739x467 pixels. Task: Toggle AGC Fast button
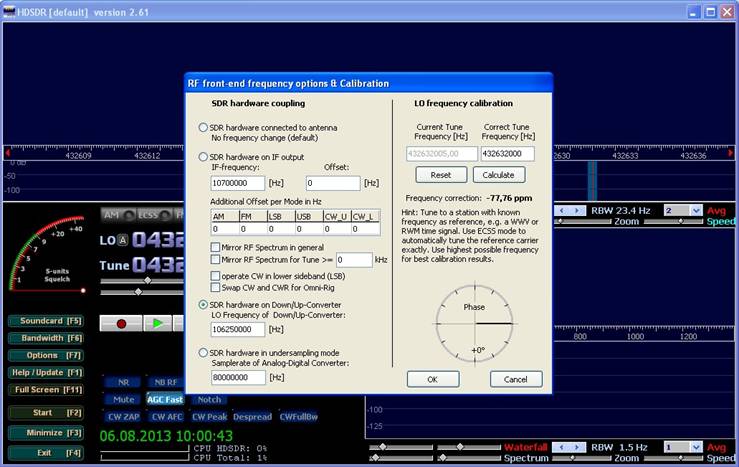(165, 400)
